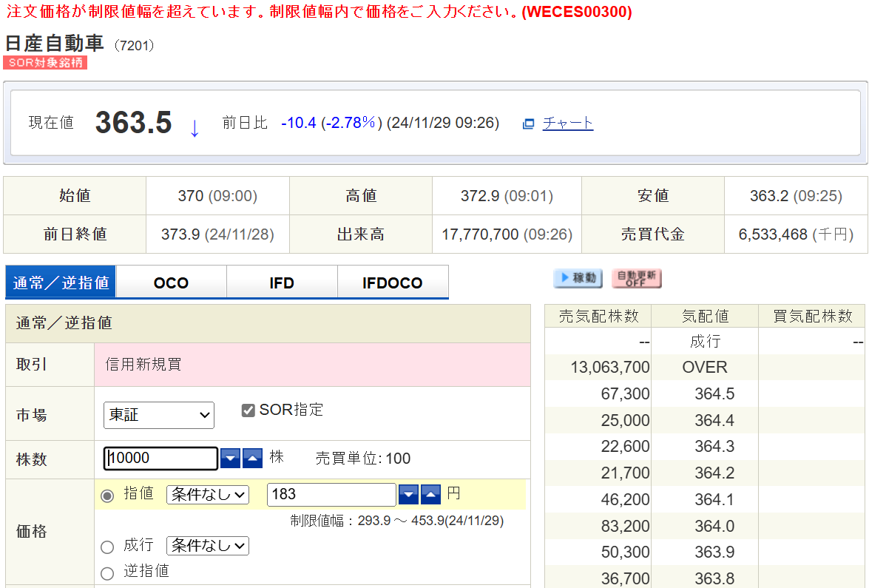Open the 東証 market dropdown
869x588 pixels.
tap(158, 415)
